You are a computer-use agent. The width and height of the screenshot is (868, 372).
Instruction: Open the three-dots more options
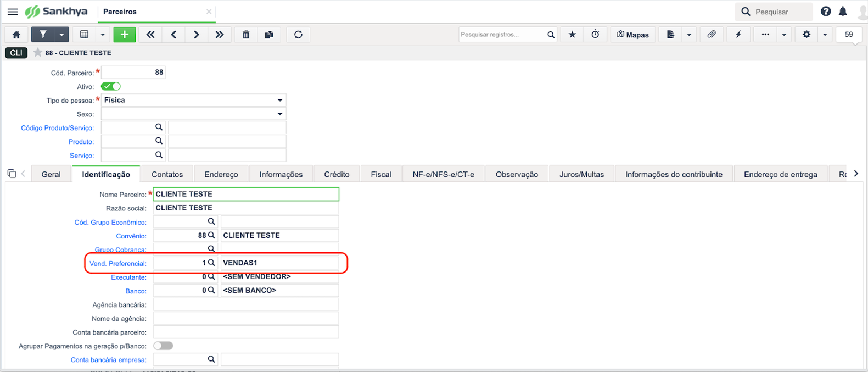pos(765,35)
